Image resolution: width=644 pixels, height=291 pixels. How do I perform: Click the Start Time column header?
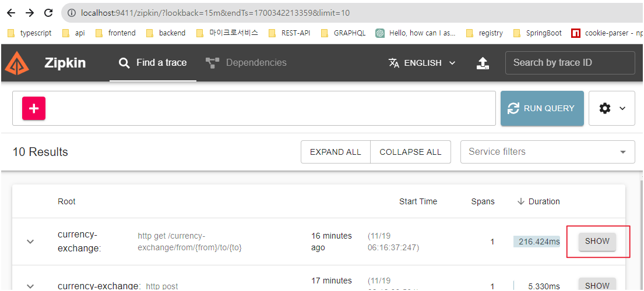[418, 201]
